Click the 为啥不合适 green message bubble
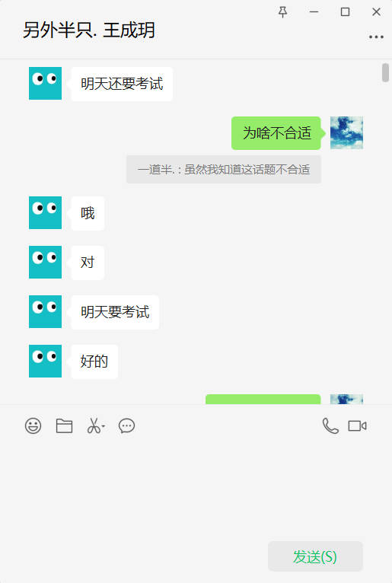The width and height of the screenshot is (392, 583). click(276, 133)
